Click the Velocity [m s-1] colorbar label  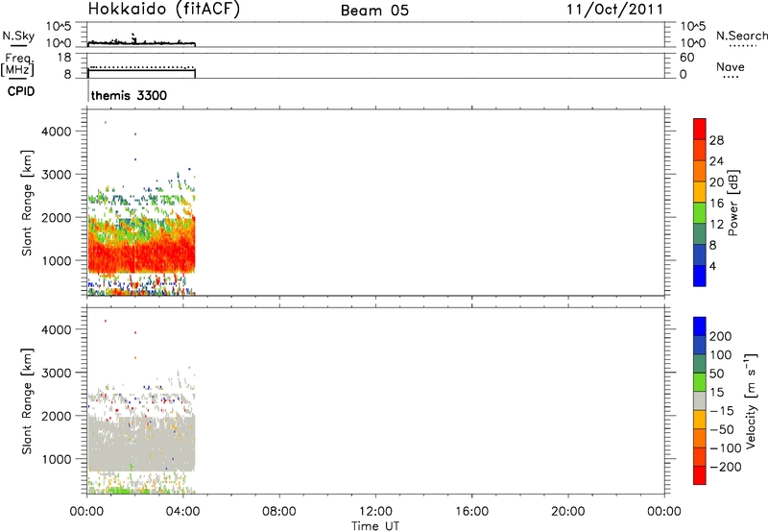tap(751, 400)
